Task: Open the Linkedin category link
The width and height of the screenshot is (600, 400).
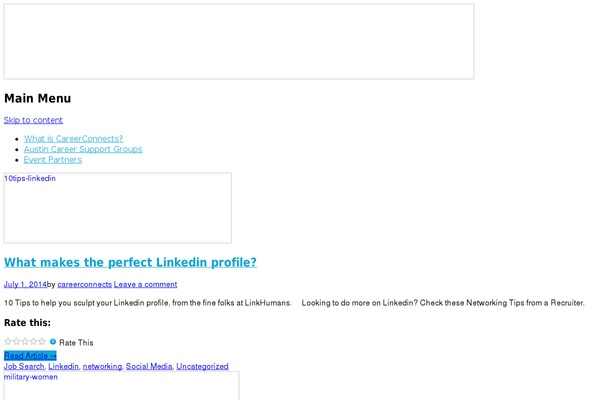Action: 63,366
